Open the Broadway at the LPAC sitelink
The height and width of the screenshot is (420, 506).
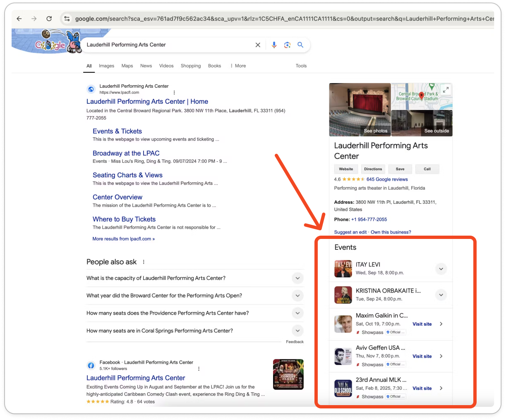click(126, 153)
